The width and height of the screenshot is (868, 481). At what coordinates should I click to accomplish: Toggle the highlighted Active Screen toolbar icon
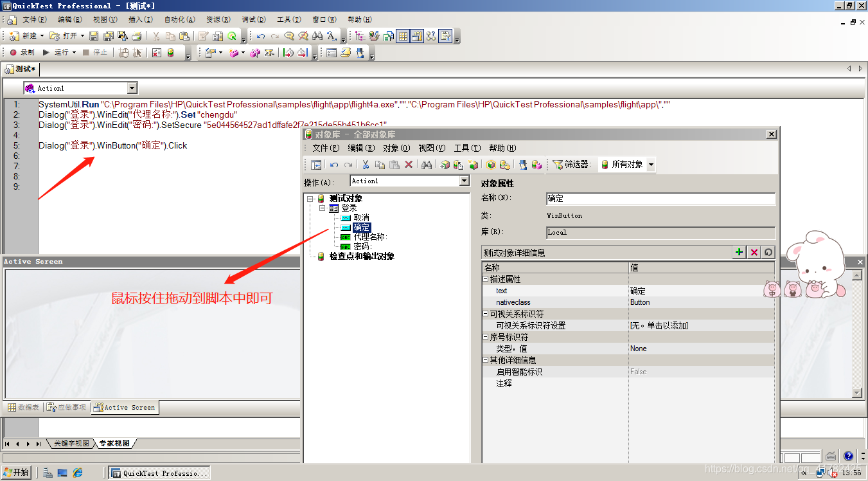click(x=417, y=36)
